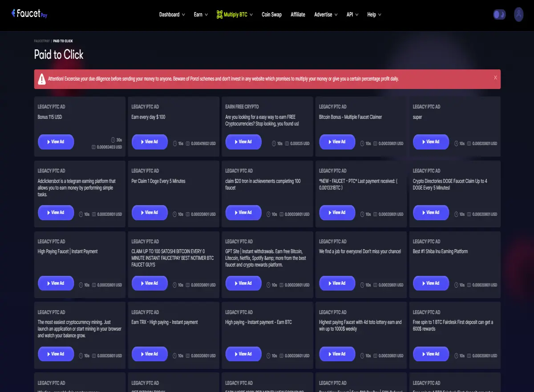Expand the Dashboard dropdown menu
534x392 pixels.
coord(172,15)
